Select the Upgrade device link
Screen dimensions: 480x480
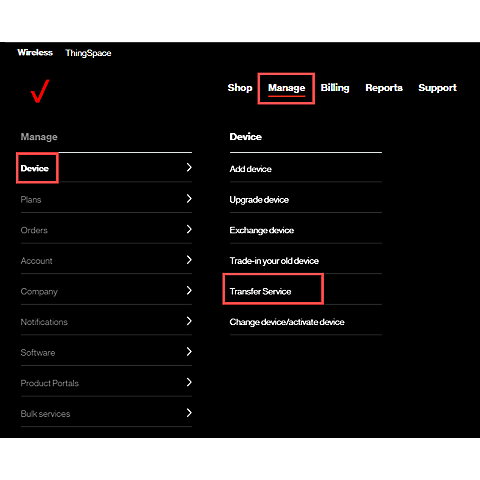pos(259,200)
